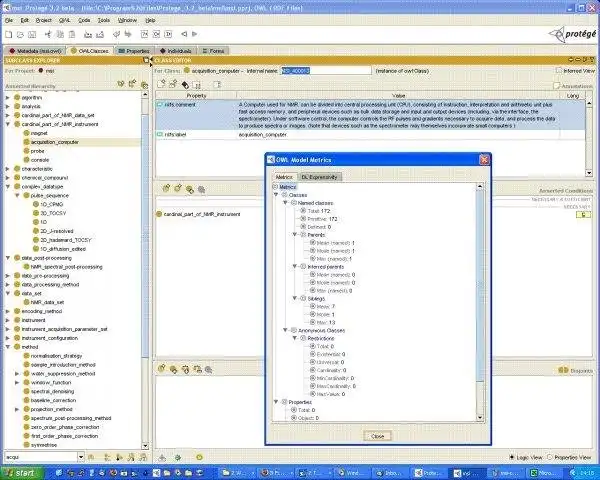Select the magnet class in the tree
This screenshot has width=600, height=480.
click(39, 133)
